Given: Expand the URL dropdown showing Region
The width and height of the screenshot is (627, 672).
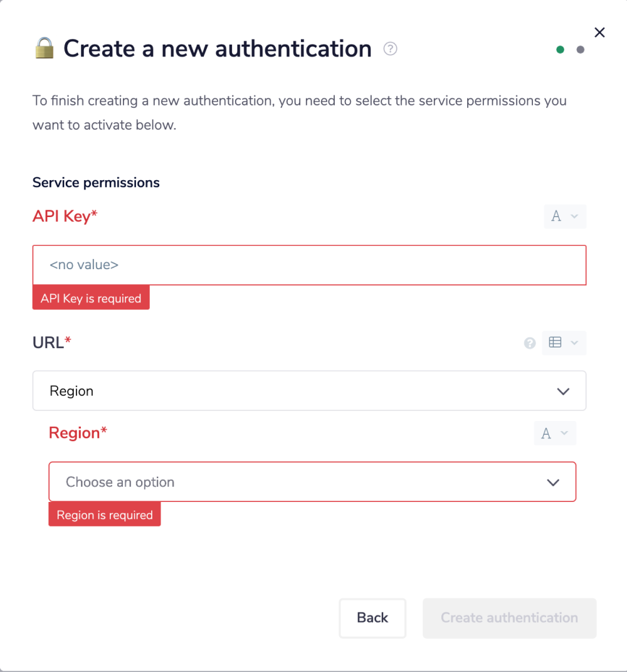Looking at the screenshot, I should pos(309,391).
